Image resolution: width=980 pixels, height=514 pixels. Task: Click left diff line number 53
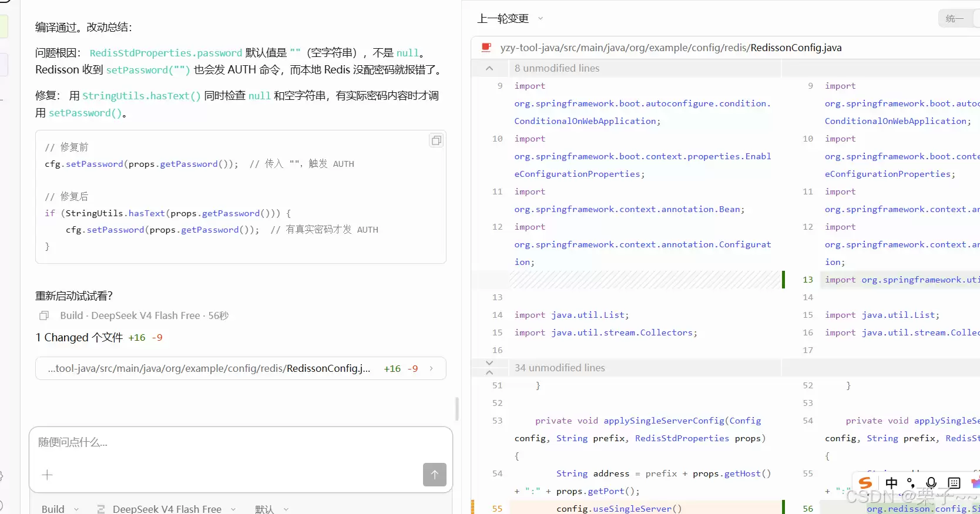(x=498, y=421)
